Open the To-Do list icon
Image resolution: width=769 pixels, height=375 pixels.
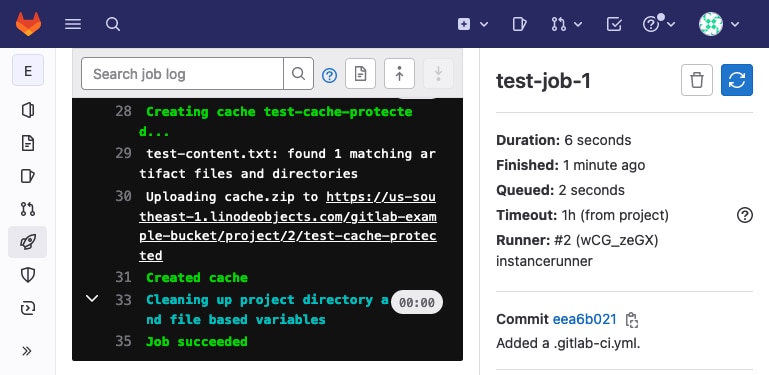(614, 24)
